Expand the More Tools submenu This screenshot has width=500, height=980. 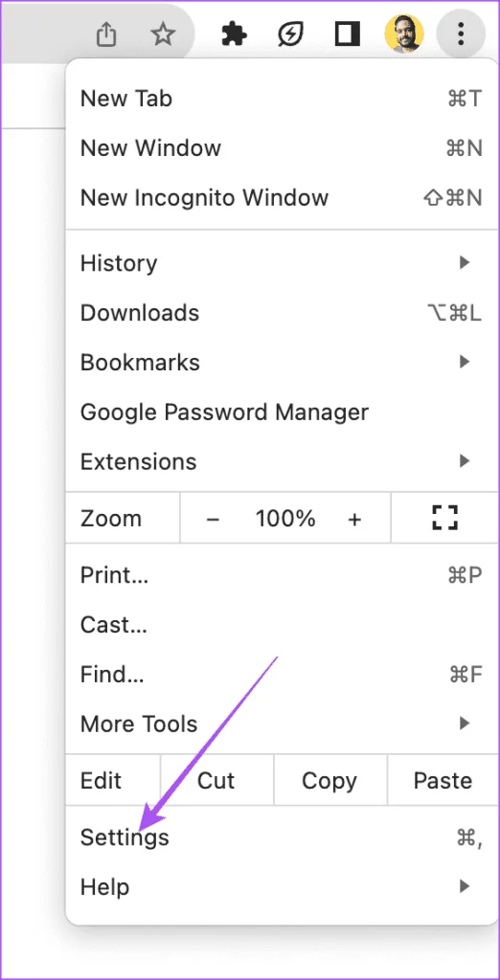[282, 724]
